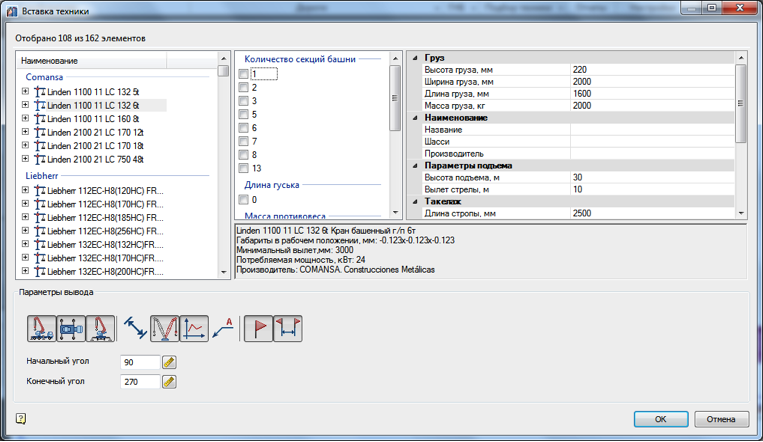Viewport: 763px width, 442px height.
Task: Edit the Начальный угол field
Action: click(140, 362)
